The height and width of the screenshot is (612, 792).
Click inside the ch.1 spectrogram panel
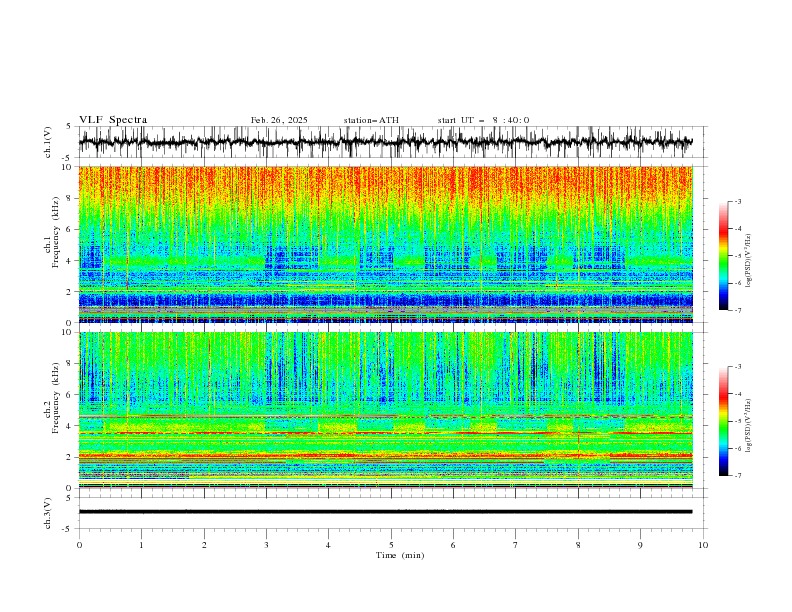click(385, 244)
